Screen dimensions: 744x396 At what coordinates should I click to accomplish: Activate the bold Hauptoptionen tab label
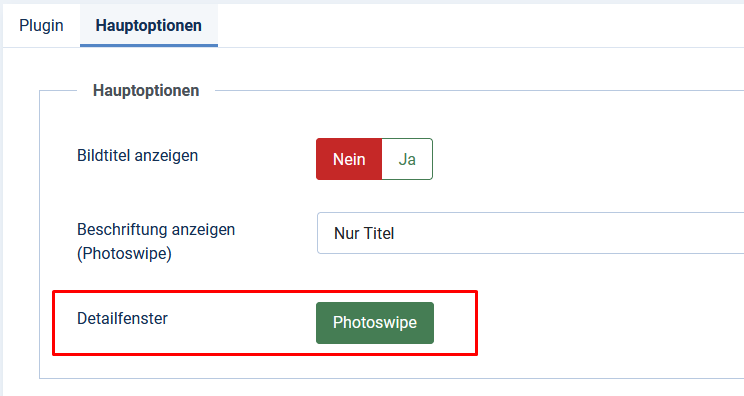pos(149,26)
